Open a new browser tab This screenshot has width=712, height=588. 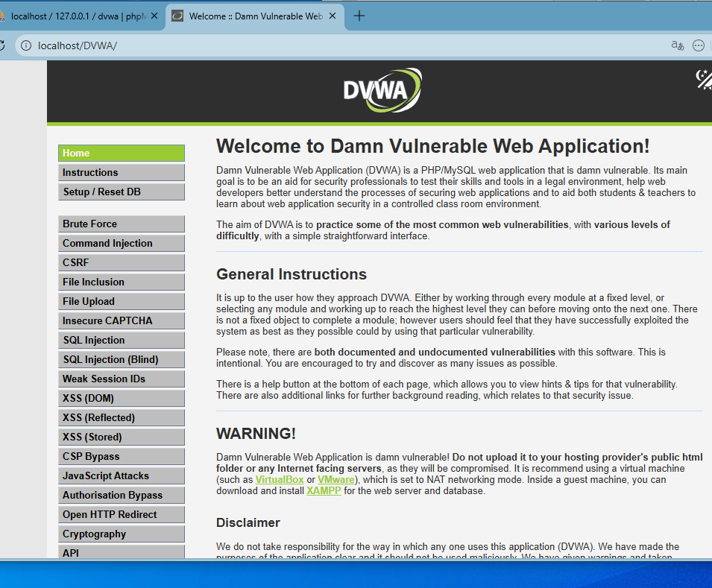tap(359, 16)
